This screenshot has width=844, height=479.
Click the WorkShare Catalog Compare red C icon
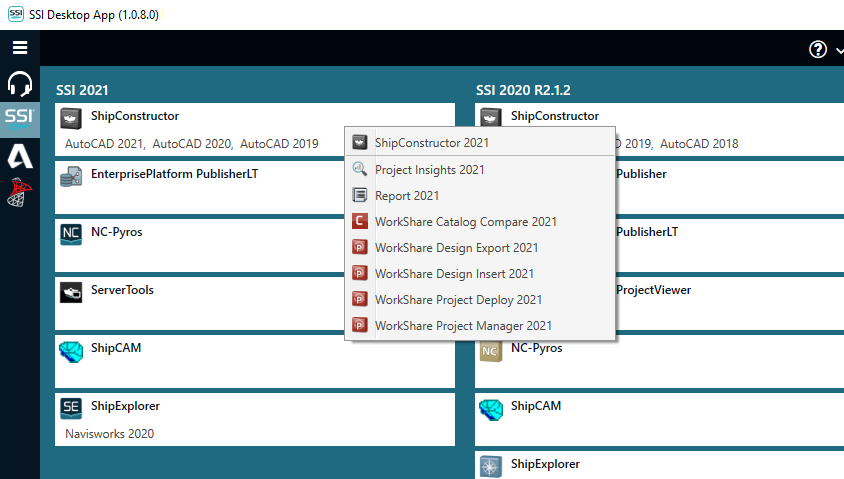360,221
